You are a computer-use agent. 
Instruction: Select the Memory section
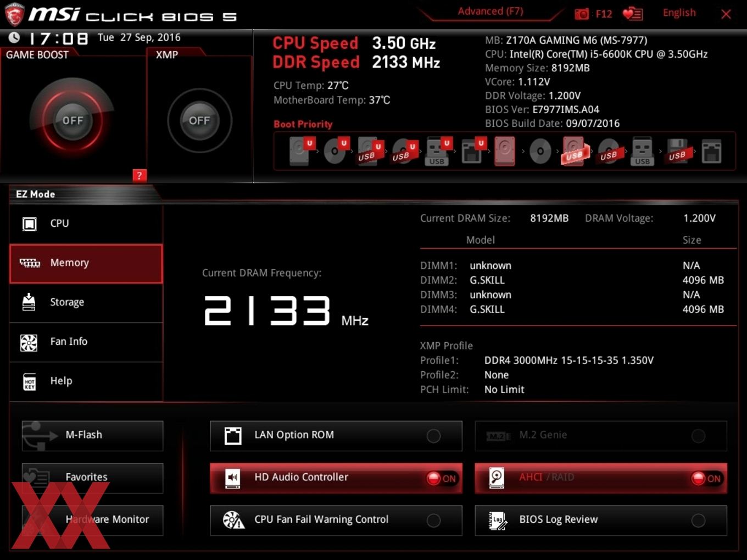pyautogui.click(x=86, y=264)
